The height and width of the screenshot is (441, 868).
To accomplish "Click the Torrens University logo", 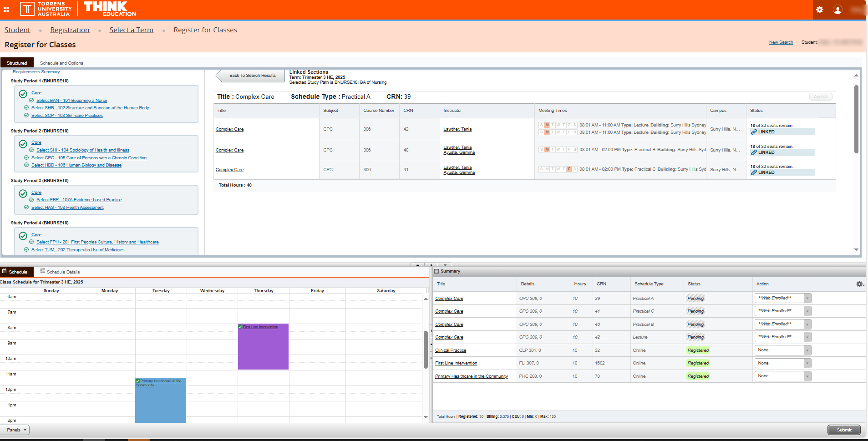I will point(46,9).
